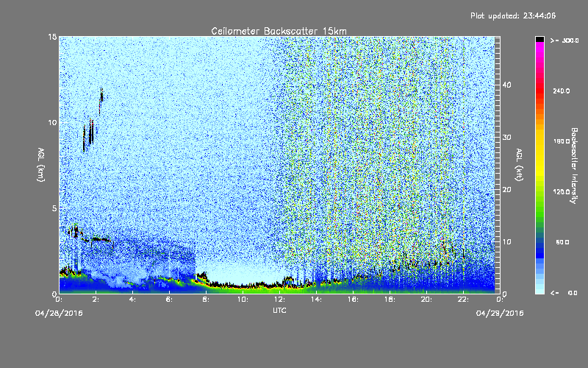Click the '<= 0.0' colorbar value
Viewport: 588px width, 368px height.
[x=564, y=292]
